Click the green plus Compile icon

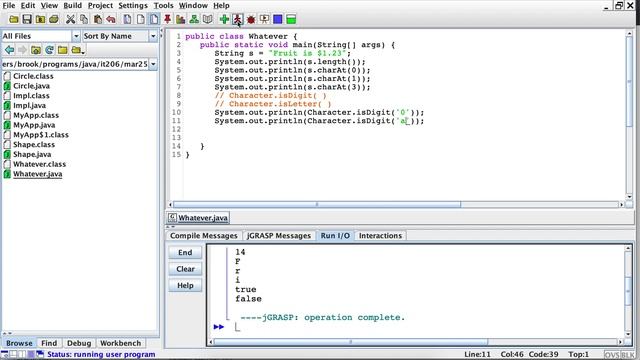point(224,19)
